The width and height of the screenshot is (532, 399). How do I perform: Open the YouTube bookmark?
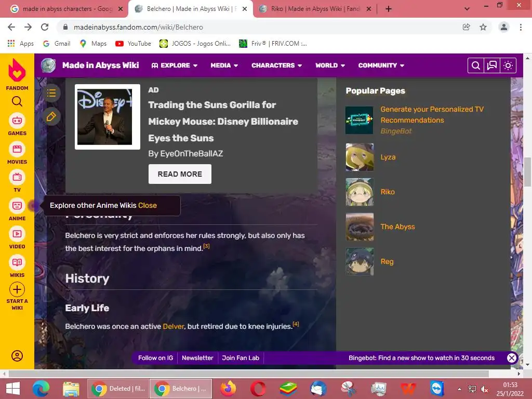pyautogui.click(x=133, y=44)
